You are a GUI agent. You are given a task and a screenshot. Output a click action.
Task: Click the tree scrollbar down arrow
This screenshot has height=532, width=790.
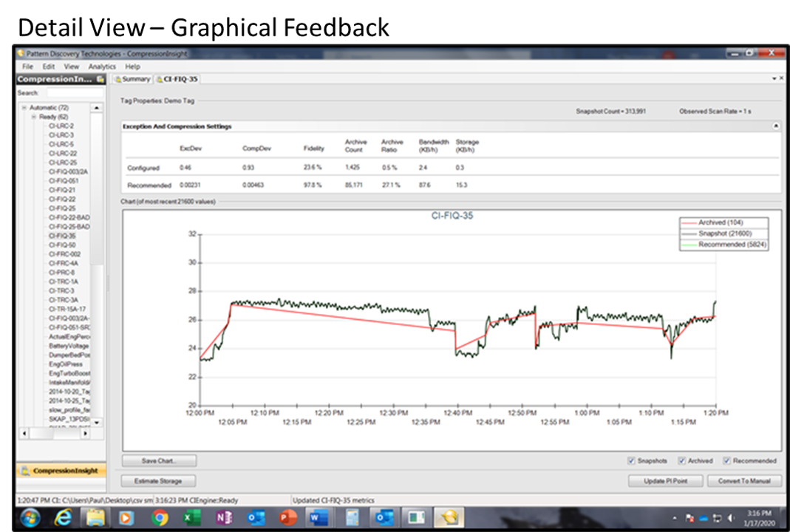coord(97,422)
